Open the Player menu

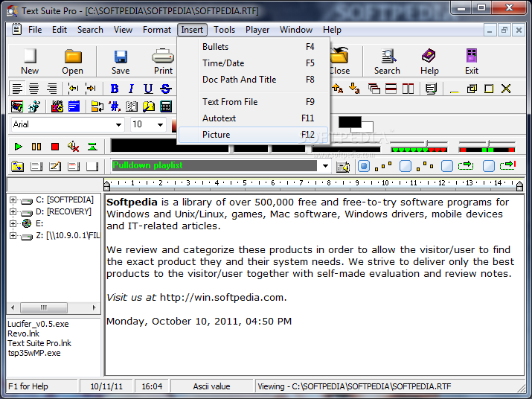257,30
